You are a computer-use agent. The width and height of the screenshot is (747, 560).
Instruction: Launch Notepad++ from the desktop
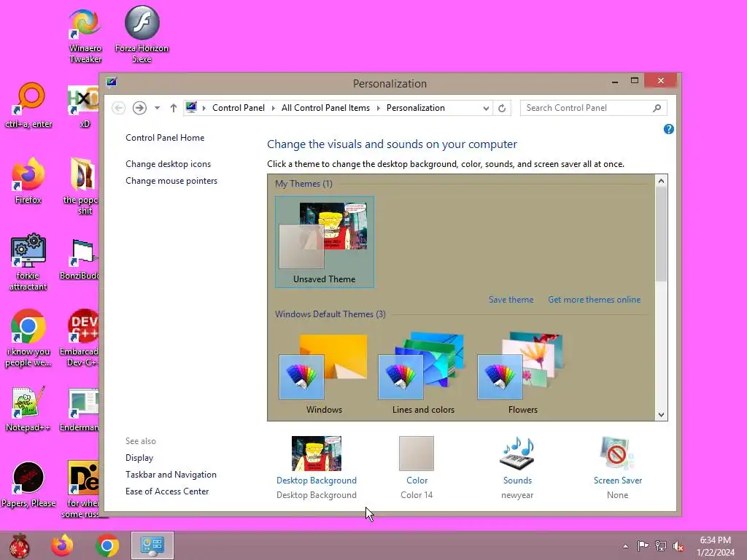click(28, 408)
